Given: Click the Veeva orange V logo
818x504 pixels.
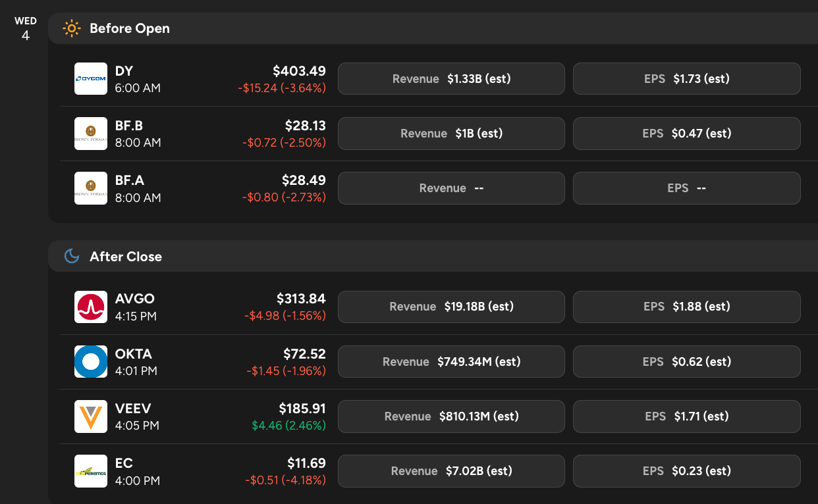Looking at the screenshot, I should point(91,416).
